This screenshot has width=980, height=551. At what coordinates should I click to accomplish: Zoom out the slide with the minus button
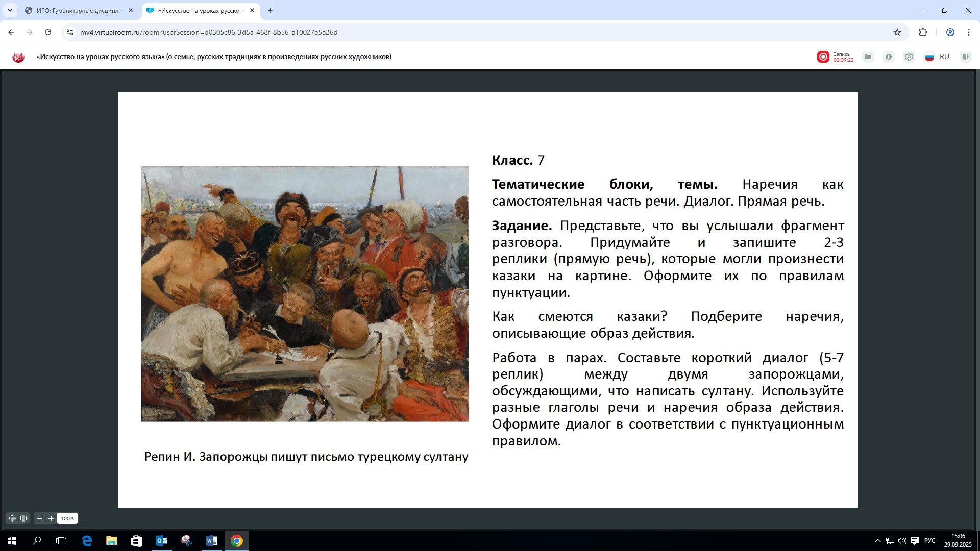[x=40, y=518]
